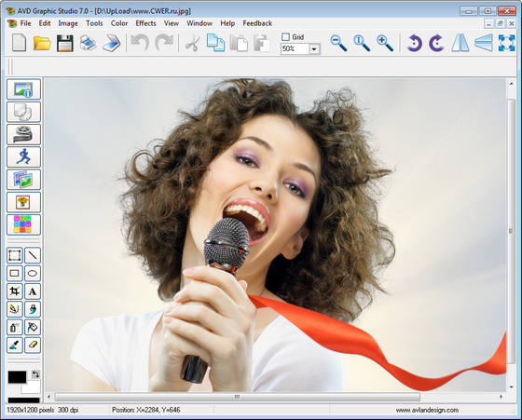522x420 pixels.
Task: Click the scanner icon in toolbar
Action: [112, 43]
